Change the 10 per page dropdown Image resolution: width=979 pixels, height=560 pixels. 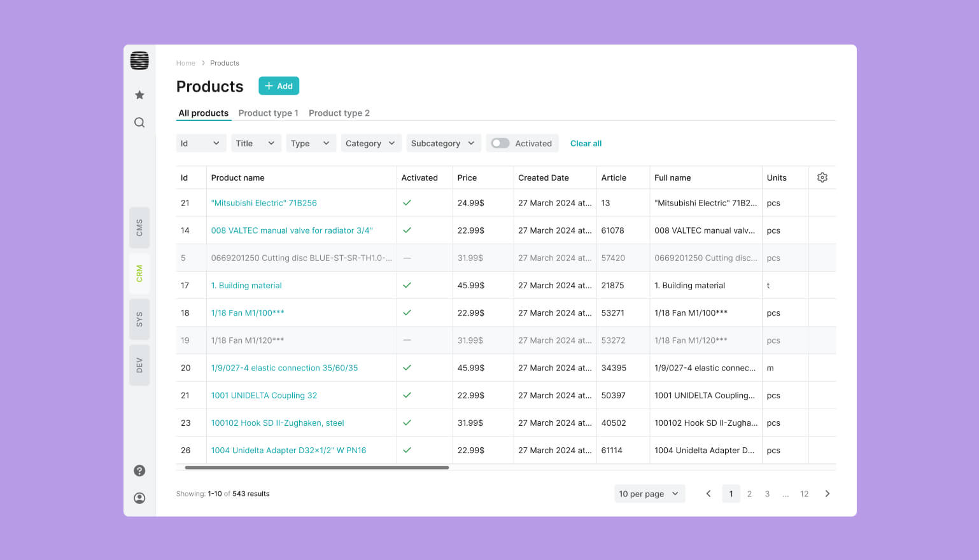point(649,494)
